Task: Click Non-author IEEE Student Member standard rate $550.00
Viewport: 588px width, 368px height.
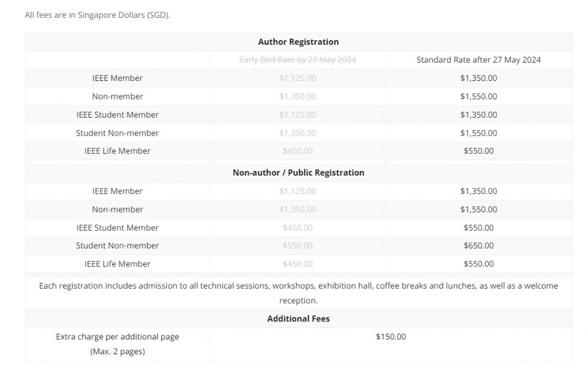Action: (478, 228)
